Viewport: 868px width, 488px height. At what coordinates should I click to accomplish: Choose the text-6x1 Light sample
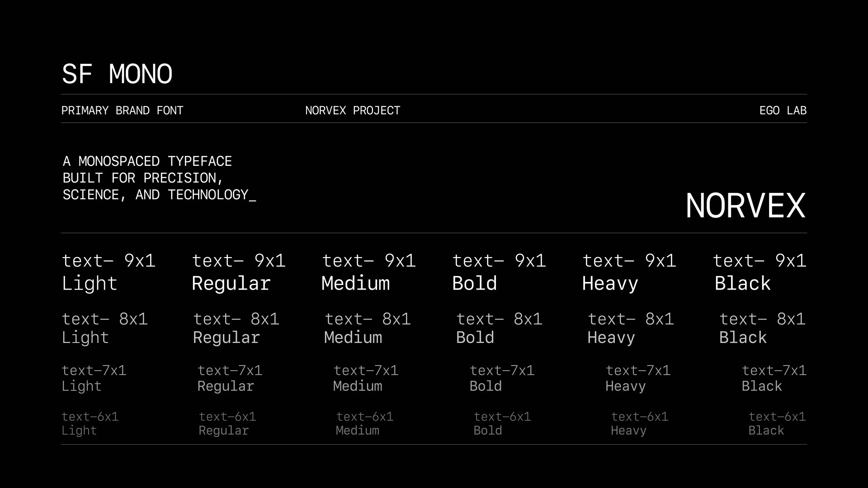90,423
